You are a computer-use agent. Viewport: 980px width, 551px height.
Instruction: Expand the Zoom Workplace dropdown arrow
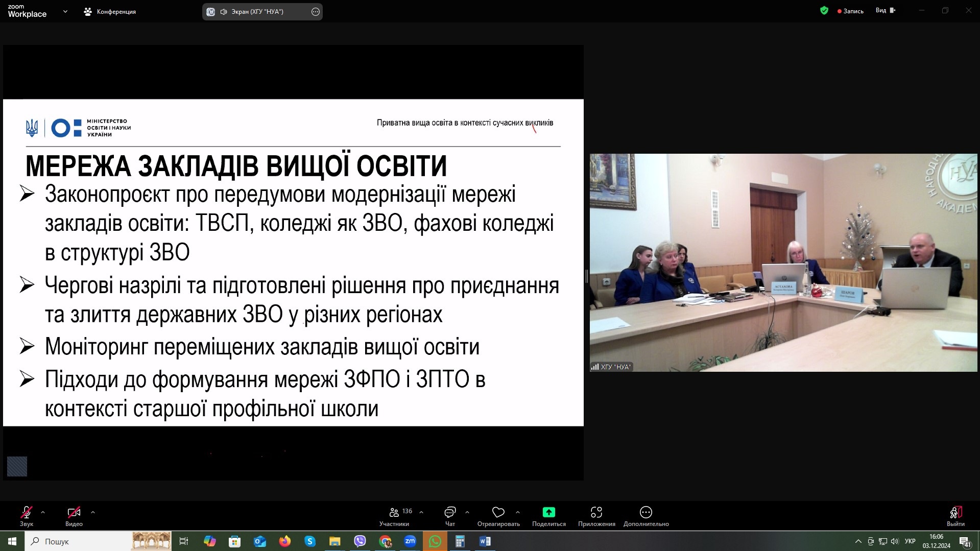tap(65, 11)
